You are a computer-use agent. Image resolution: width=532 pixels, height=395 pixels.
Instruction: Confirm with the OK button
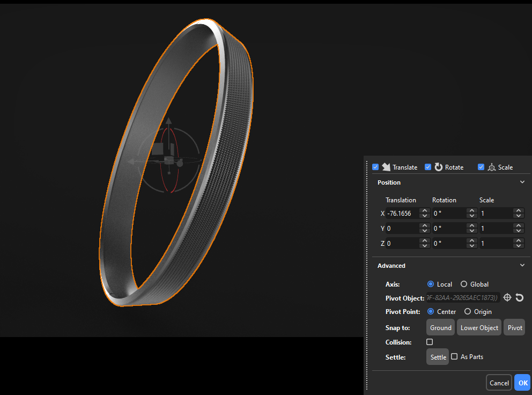point(522,383)
